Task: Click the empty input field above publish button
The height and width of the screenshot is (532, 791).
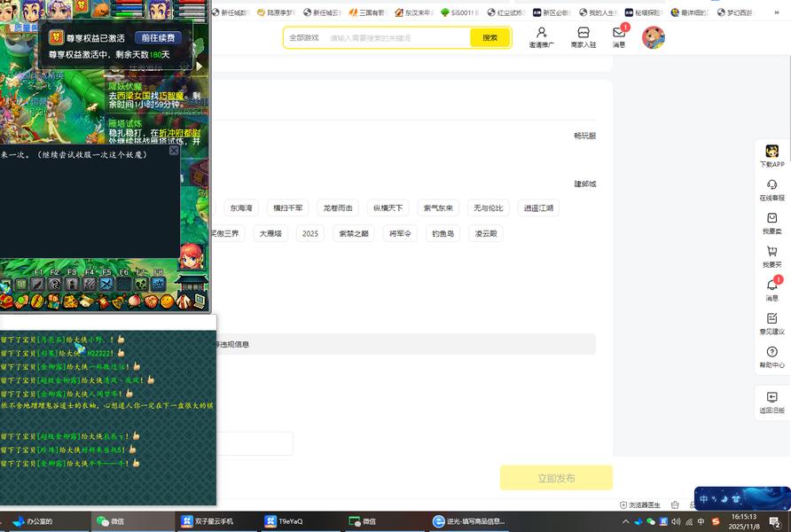Action: (x=255, y=443)
